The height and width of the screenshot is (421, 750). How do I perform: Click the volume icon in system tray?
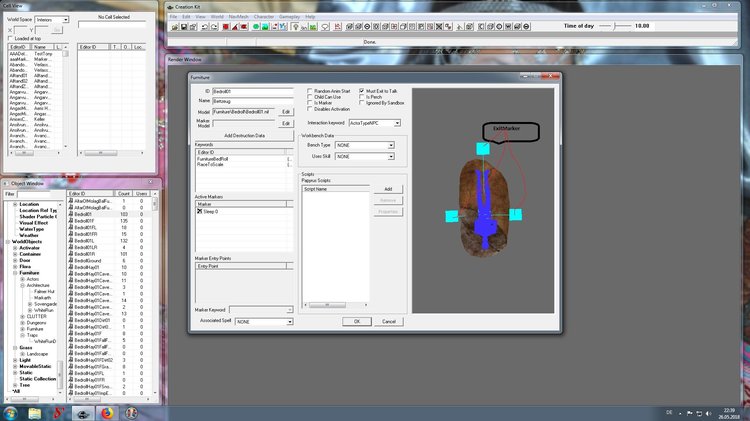click(x=708, y=413)
